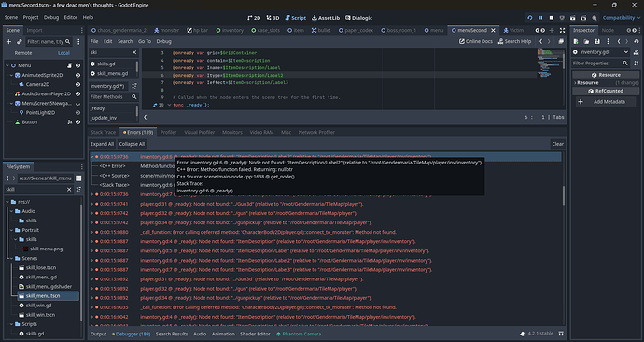Select skill_win.tscn in FileSystem
Screen dimensions: 644x342
click(x=40, y=315)
